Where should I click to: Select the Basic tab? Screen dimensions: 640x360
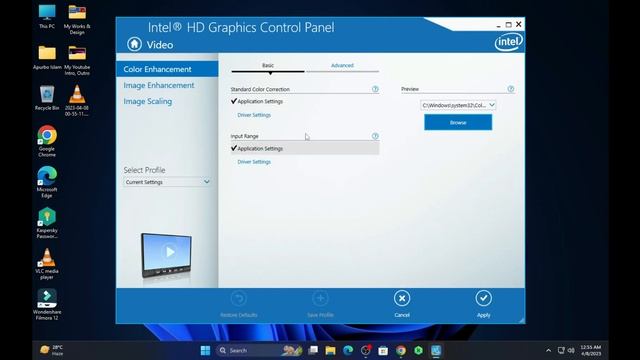click(268, 65)
